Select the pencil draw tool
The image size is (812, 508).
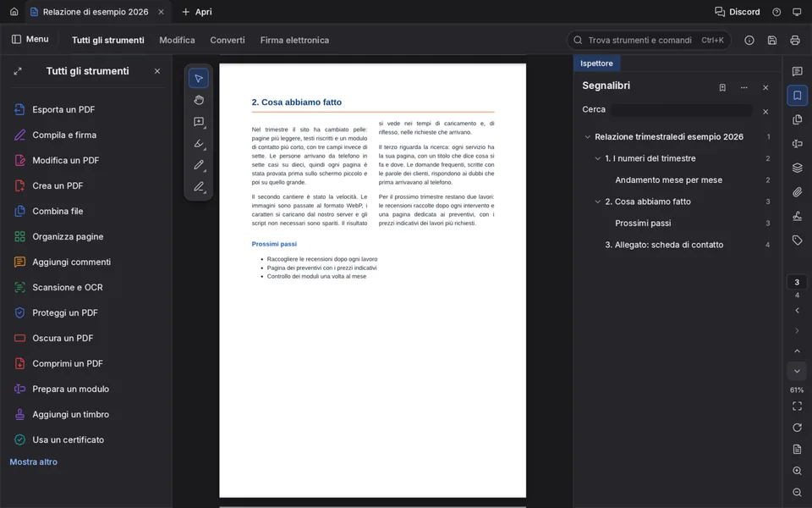coord(199,165)
